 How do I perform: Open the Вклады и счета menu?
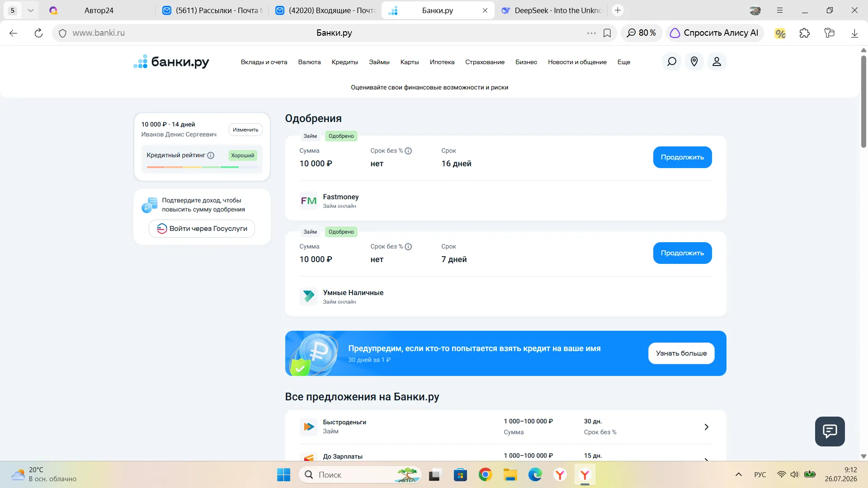tap(264, 62)
